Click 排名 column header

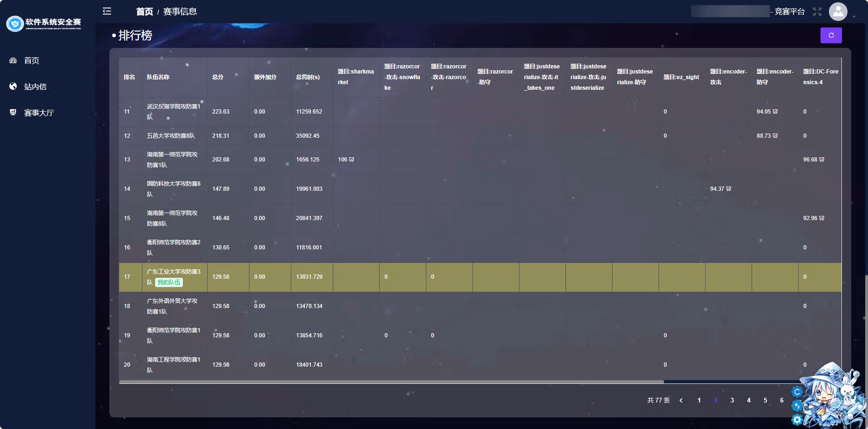pyautogui.click(x=129, y=77)
